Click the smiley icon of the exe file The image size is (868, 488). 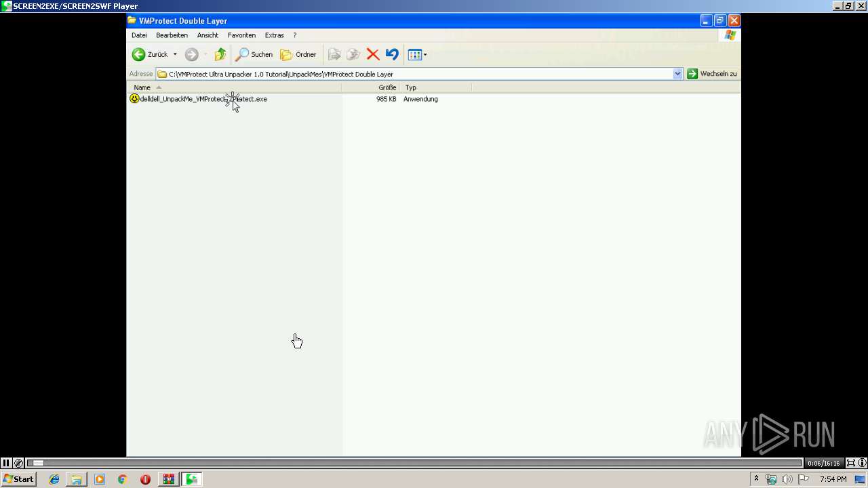pyautogui.click(x=134, y=99)
